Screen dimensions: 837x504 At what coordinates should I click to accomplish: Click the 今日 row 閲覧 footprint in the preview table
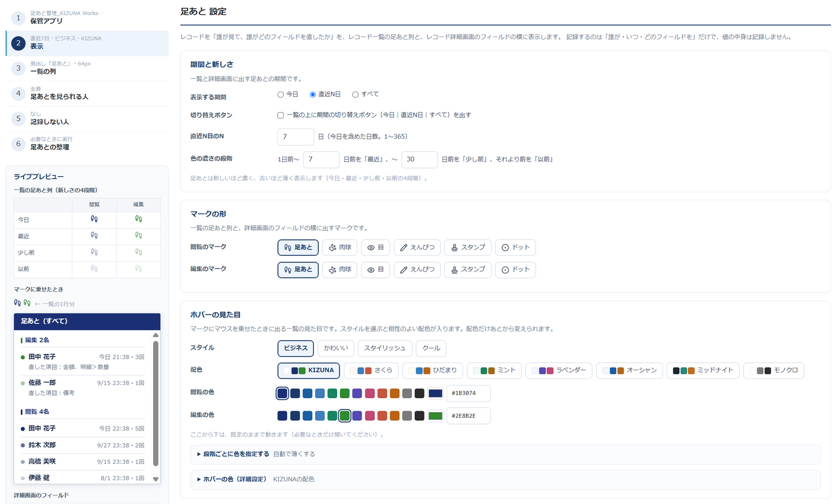tap(94, 219)
